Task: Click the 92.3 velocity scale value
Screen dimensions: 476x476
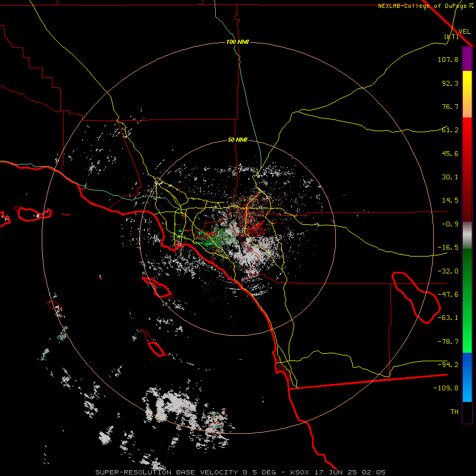Action: pyautogui.click(x=450, y=83)
